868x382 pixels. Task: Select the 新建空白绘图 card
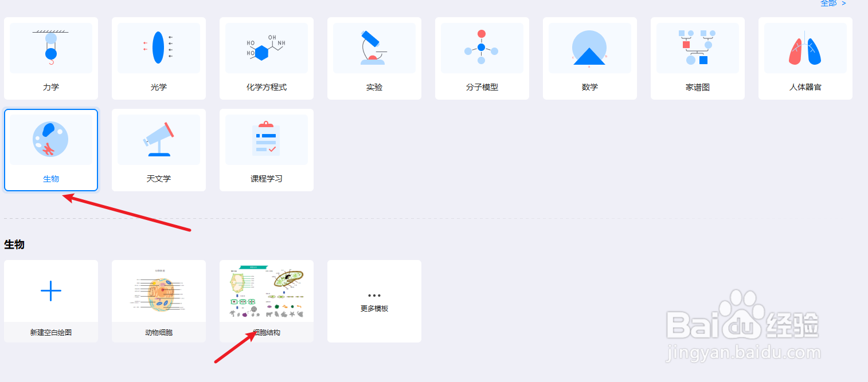[50, 301]
